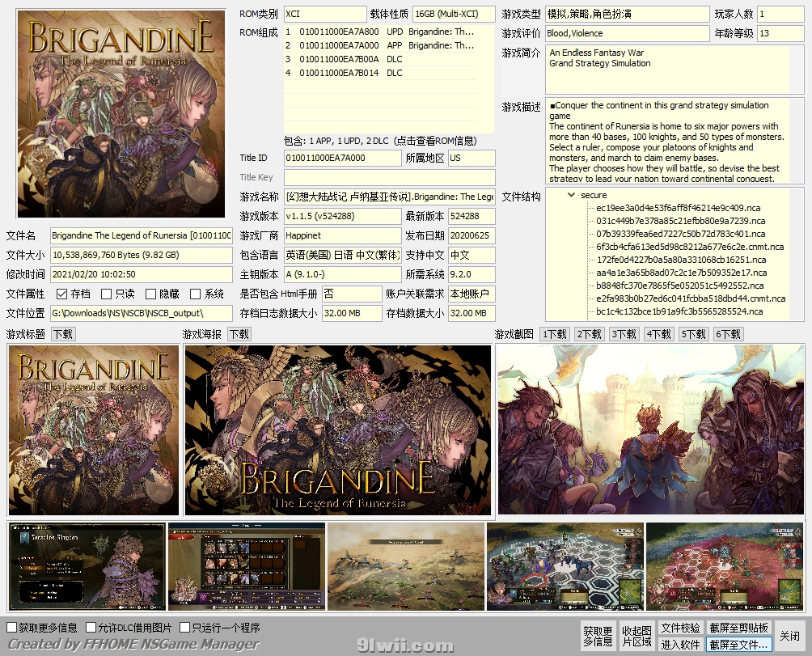Collapse thumbnails with 收起图片区域 button

point(636,637)
